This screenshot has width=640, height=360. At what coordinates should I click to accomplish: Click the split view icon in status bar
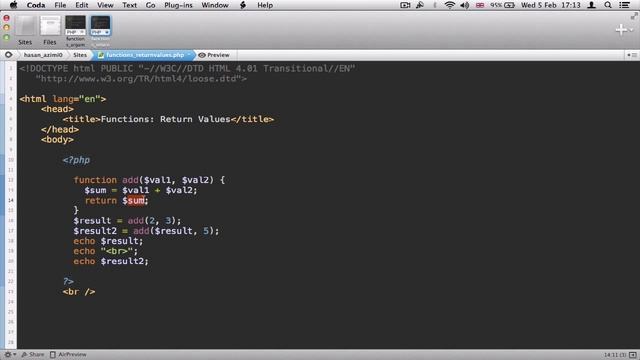pos(633,355)
